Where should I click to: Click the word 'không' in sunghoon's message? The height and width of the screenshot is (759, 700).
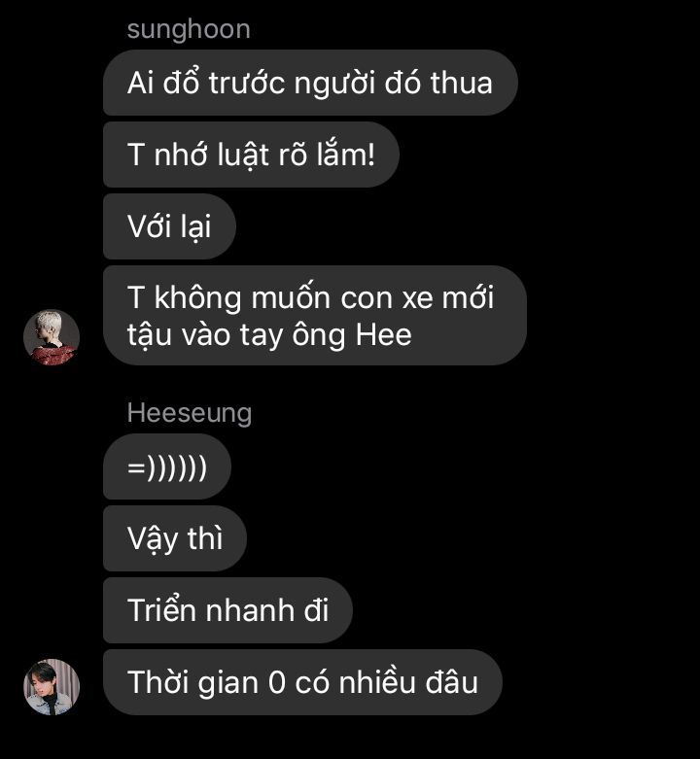click(197, 297)
